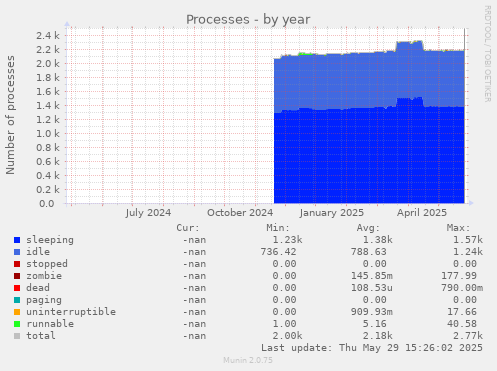
Task: Click the '0.6 k' y-axis tick label
Action: 48,162
